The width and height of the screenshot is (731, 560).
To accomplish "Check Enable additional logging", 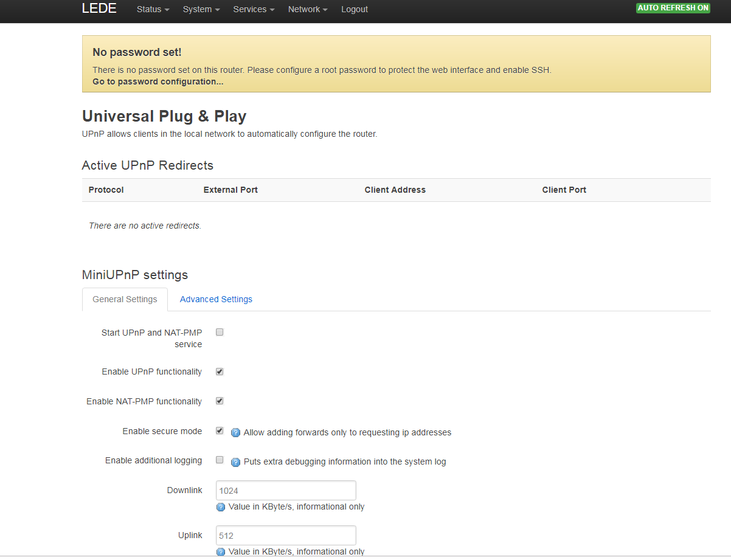I will [219, 460].
